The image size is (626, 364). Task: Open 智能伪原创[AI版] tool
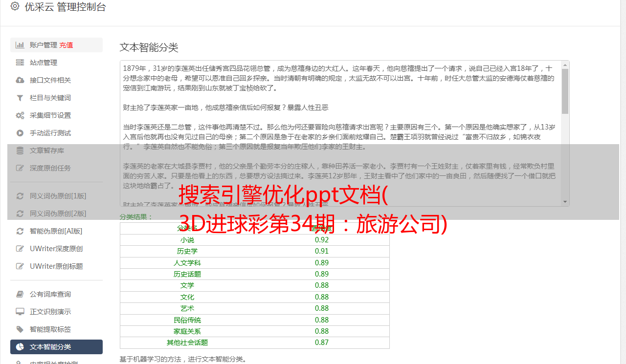pos(56,231)
